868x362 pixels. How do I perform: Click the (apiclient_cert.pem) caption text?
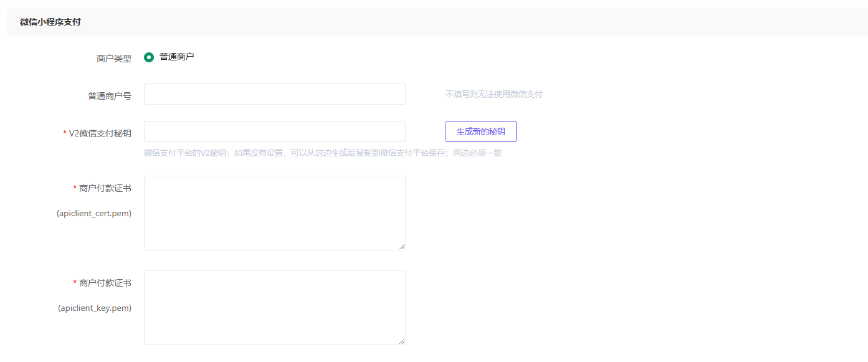[94, 213]
